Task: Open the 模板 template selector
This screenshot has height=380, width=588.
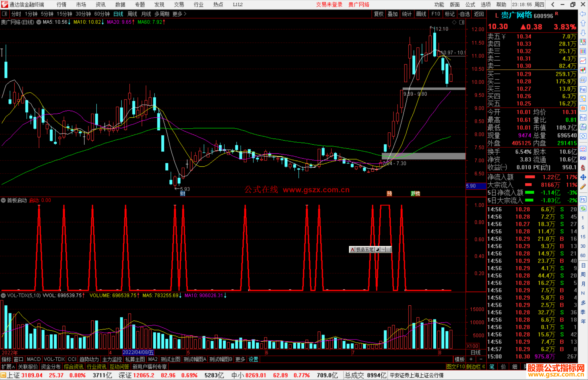Action: click(x=460, y=359)
